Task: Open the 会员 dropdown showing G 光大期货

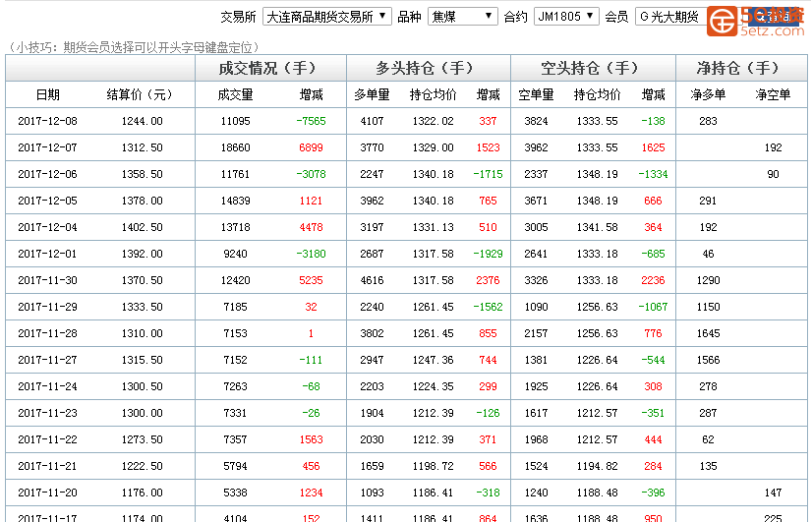Action: 671,17
